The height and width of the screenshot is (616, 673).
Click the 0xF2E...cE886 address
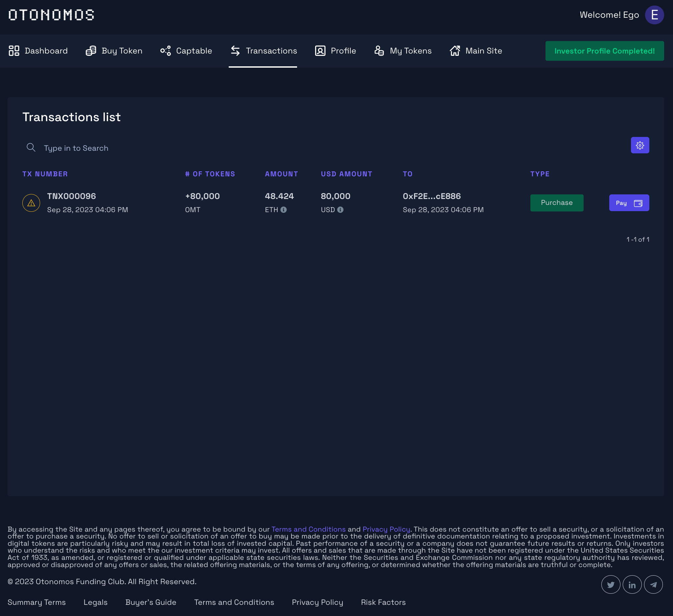pyautogui.click(x=432, y=196)
